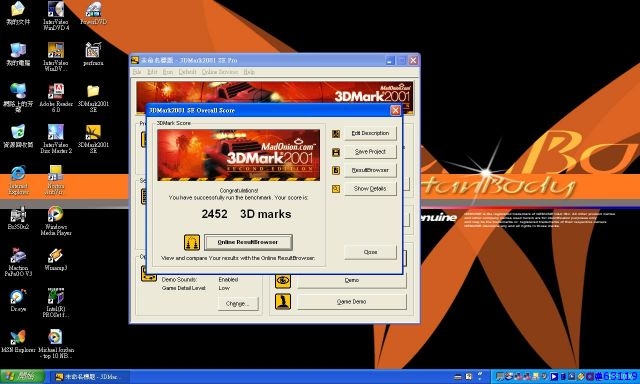
Task: Click the Demo button in main window
Action: click(x=352, y=280)
